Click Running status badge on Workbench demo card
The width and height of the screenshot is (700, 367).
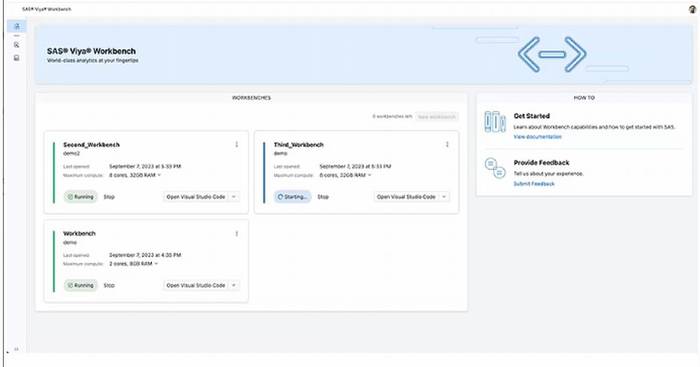81,285
